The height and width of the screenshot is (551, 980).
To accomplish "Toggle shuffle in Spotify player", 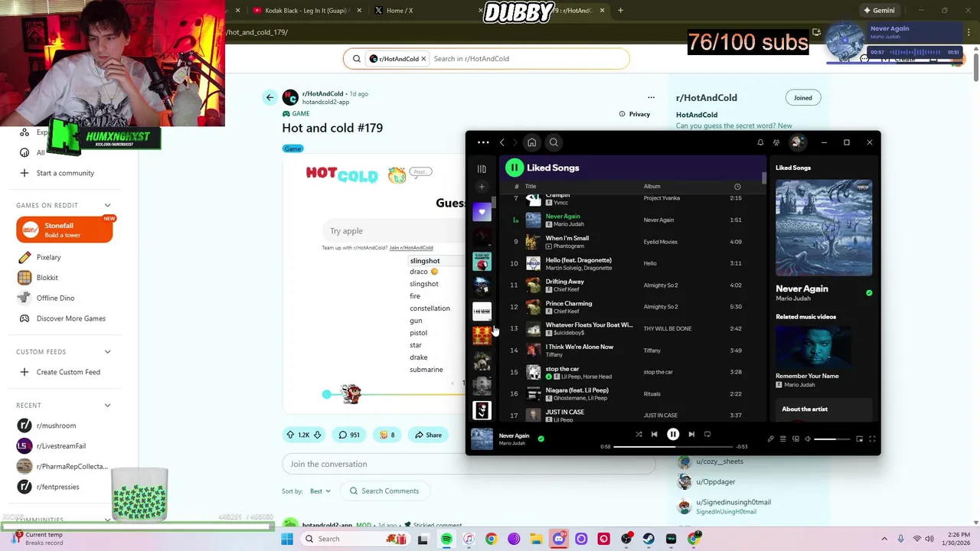I will click(639, 435).
